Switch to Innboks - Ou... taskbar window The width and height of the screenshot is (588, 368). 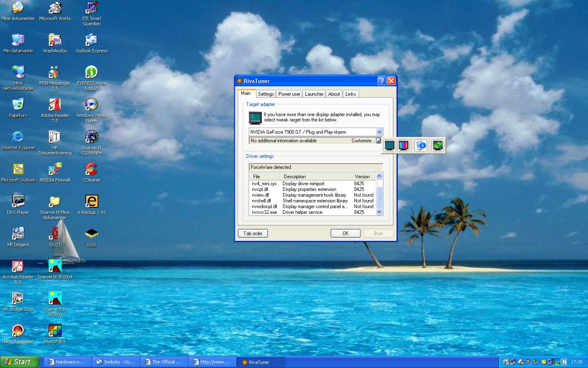116,362
